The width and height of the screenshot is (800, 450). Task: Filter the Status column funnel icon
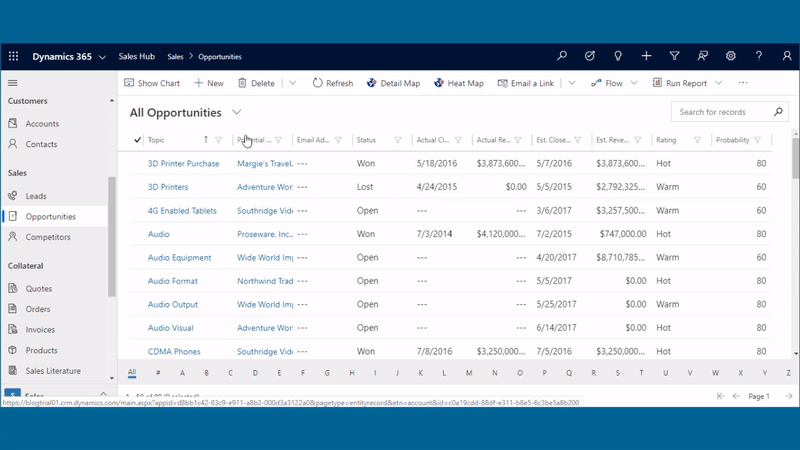click(x=398, y=140)
